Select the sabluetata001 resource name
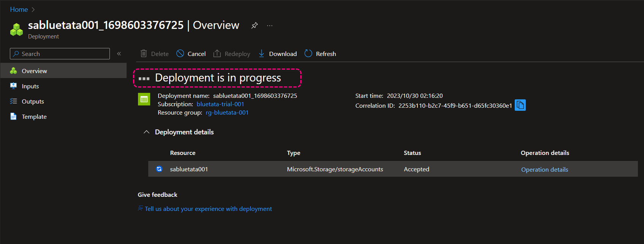 [x=189, y=169]
